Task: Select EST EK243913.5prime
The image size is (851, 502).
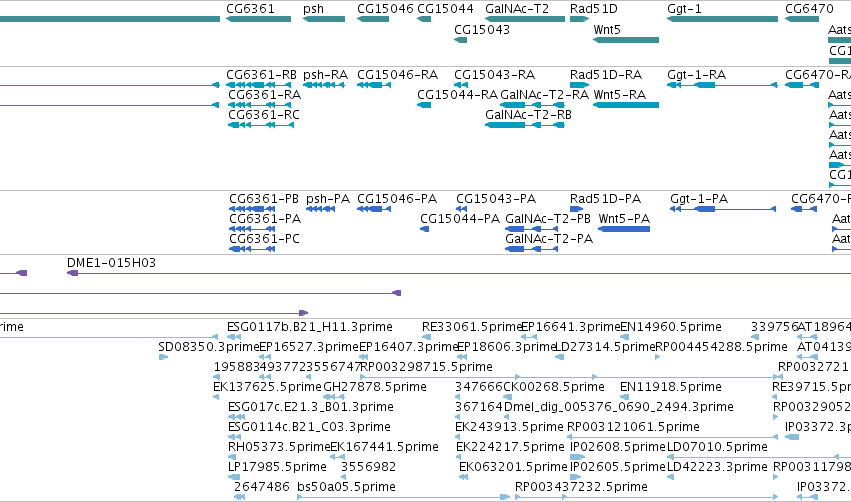Action: coord(510,427)
